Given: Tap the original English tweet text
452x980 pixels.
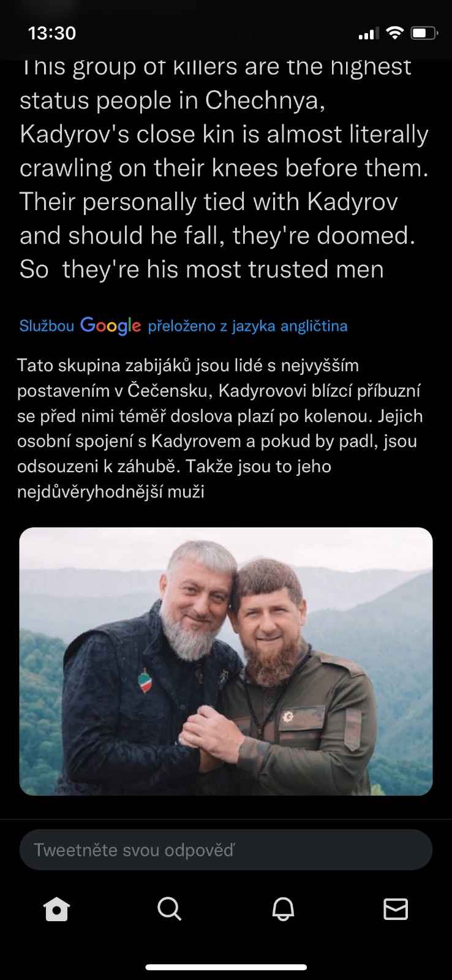Looking at the screenshot, I should [x=224, y=168].
